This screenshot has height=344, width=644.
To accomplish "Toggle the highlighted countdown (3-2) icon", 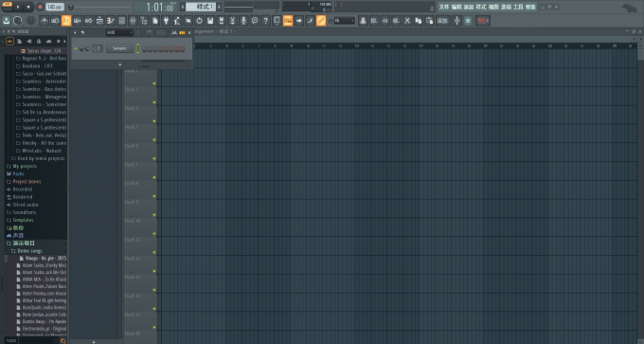I will [x=66, y=21].
